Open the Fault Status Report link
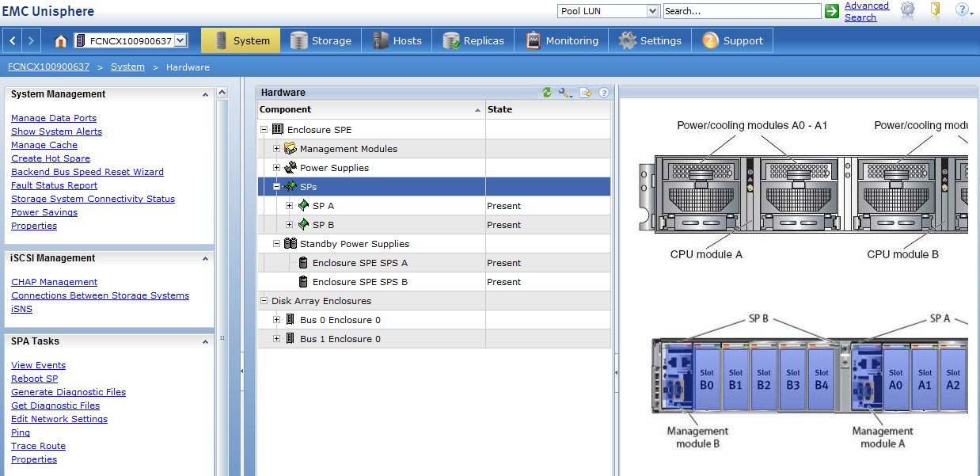980x476 pixels. [54, 185]
